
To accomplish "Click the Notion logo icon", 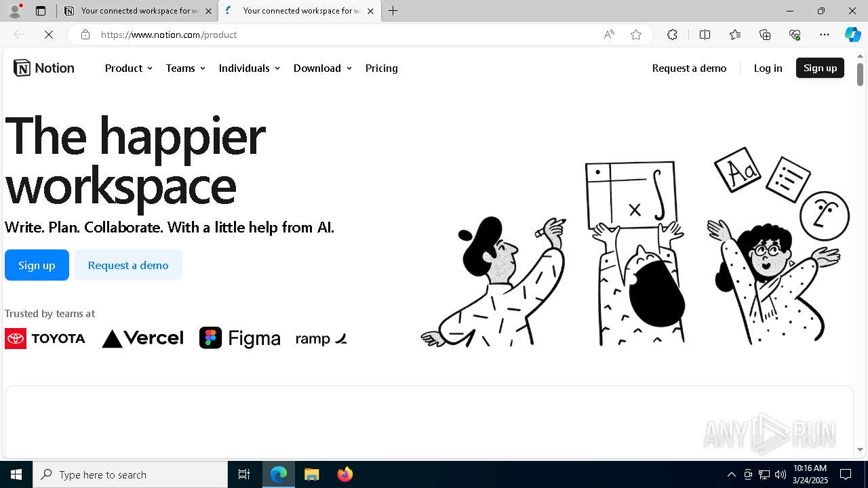I will tap(22, 68).
